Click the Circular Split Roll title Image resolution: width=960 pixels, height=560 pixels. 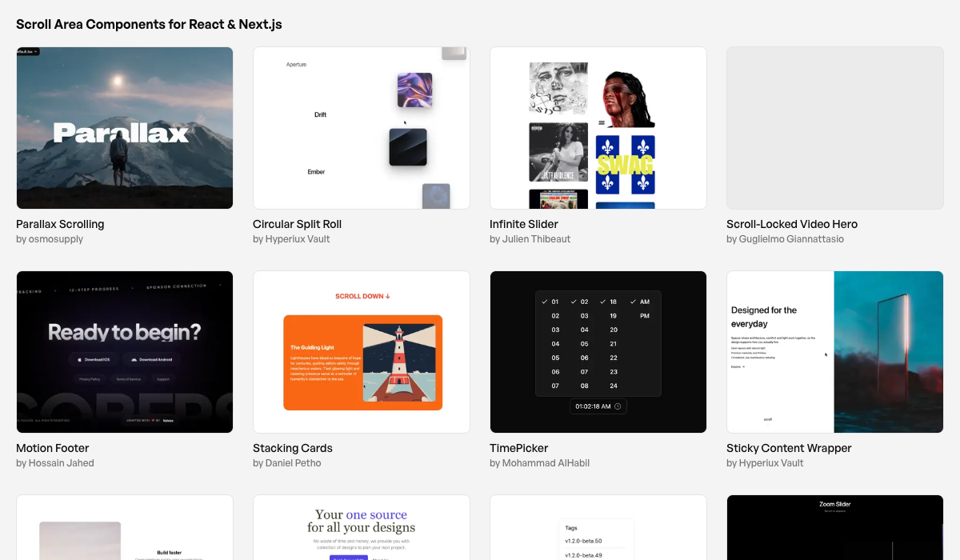point(297,224)
